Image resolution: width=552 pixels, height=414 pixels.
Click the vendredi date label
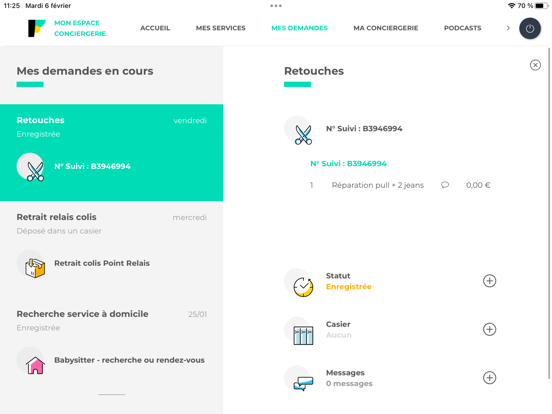(x=190, y=120)
